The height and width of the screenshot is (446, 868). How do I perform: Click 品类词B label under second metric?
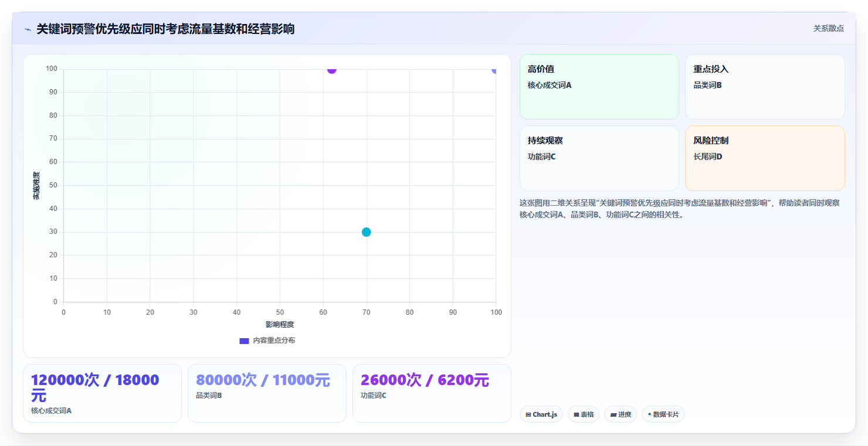click(209, 395)
